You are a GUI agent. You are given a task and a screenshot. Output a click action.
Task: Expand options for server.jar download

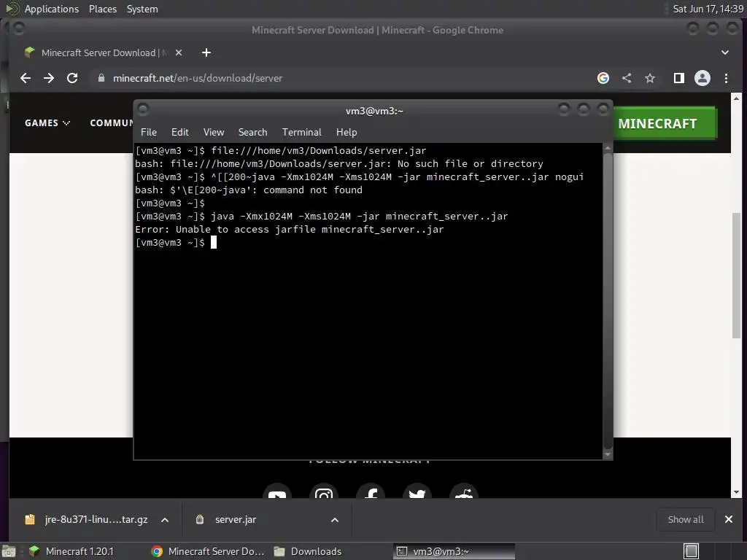pyautogui.click(x=335, y=520)
